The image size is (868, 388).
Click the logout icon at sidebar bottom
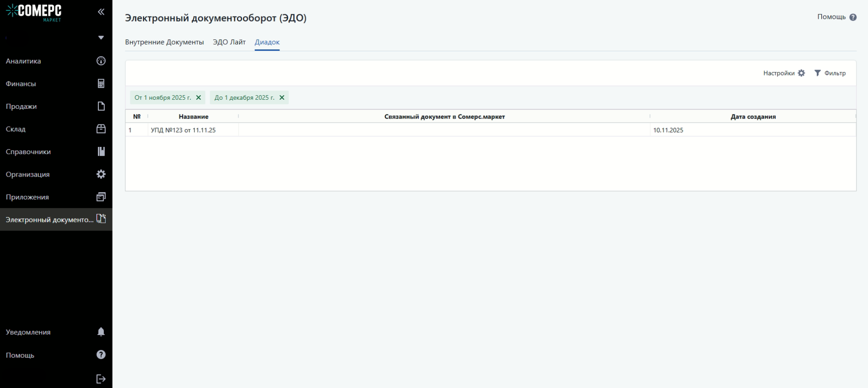[x=101, y=379]
